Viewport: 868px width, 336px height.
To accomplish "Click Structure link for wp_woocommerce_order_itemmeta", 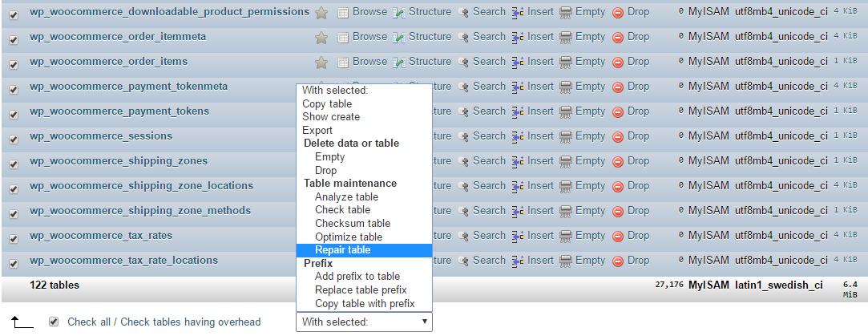I will point(430,37).
